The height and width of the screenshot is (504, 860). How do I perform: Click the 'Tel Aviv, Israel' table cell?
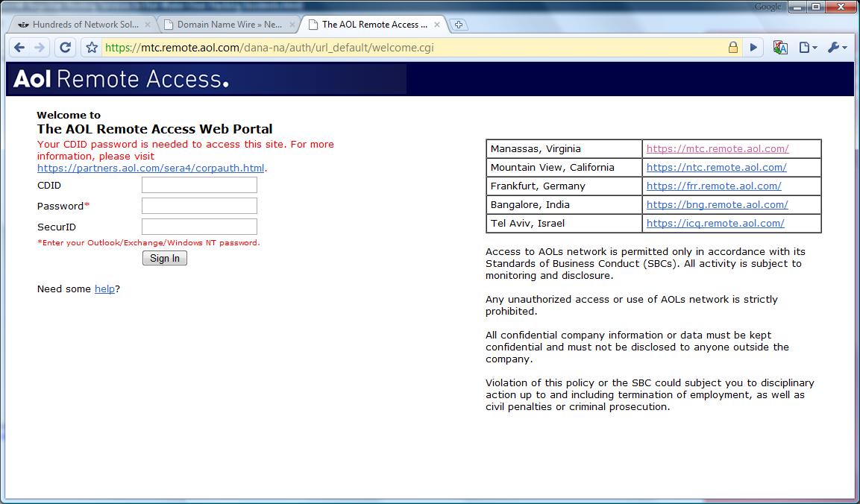tap(564, 223)
